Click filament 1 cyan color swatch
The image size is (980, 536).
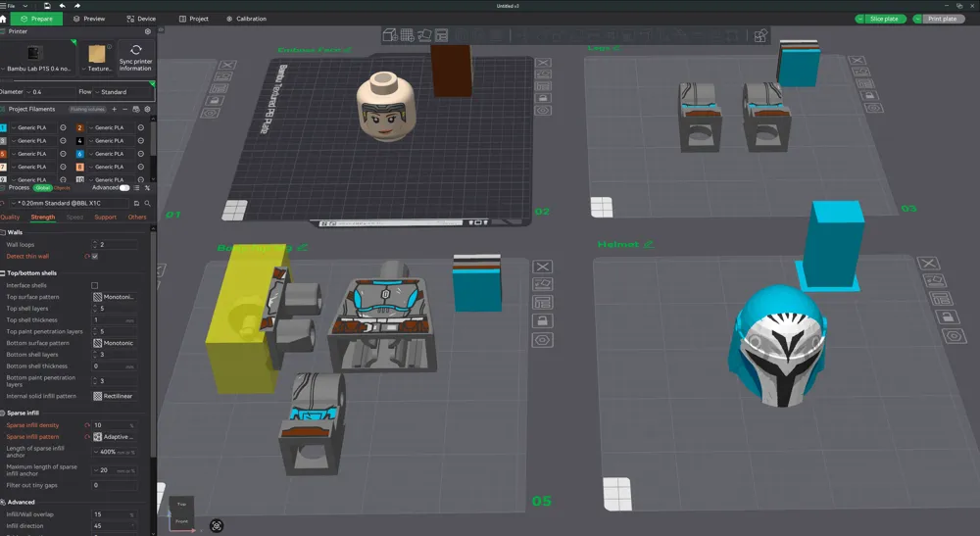(x=3, y=127)
